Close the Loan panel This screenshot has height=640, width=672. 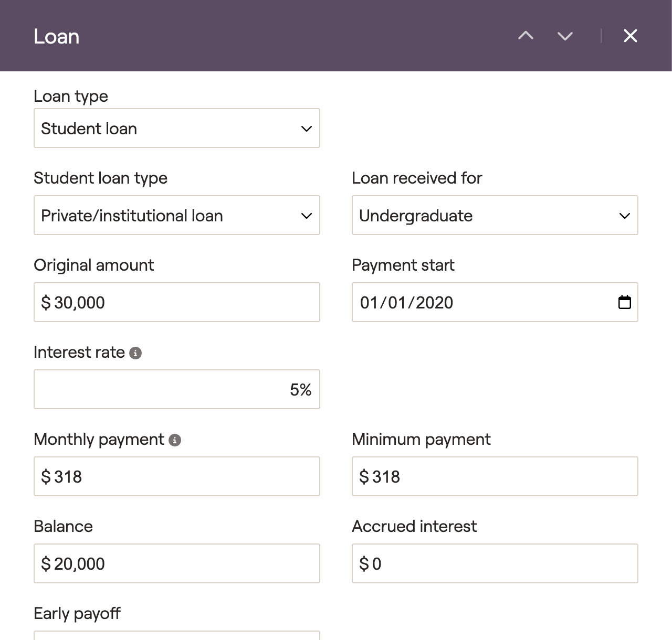(x=630, y=36)
